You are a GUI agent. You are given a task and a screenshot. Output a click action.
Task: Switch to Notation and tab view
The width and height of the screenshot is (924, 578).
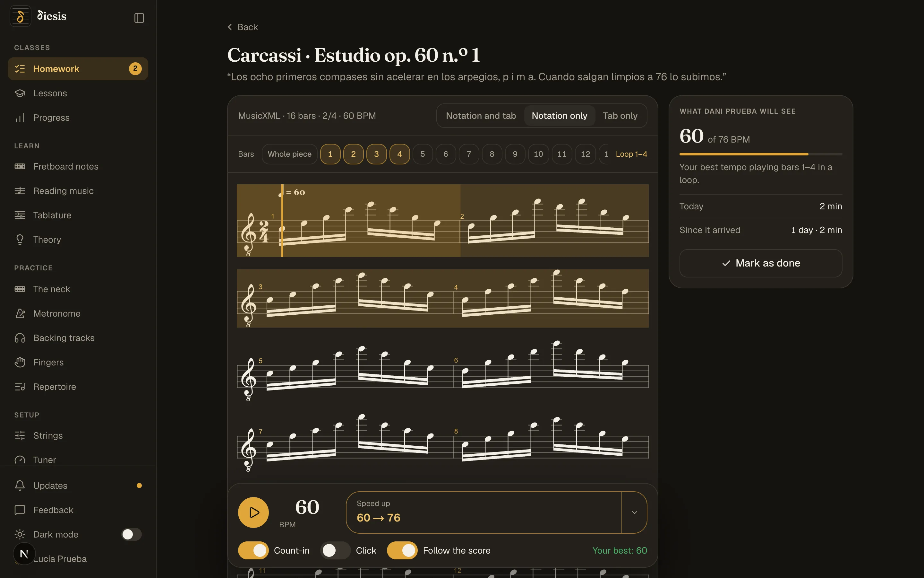click(481, 116)
